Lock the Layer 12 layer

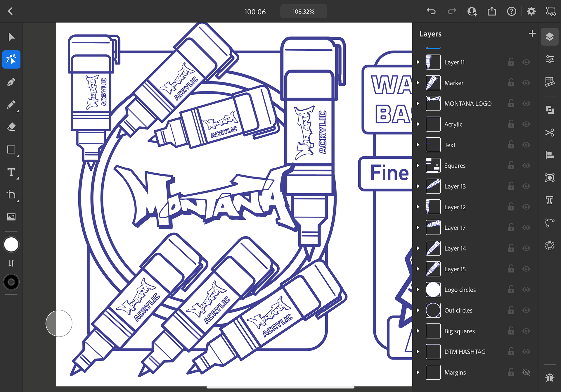[511, 207]
